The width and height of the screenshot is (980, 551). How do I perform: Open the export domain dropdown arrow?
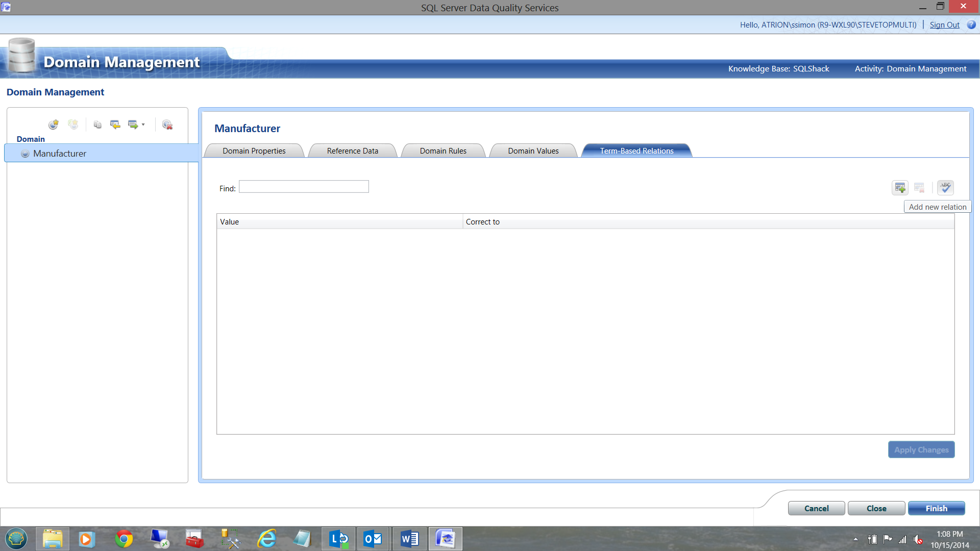[143, 124]
